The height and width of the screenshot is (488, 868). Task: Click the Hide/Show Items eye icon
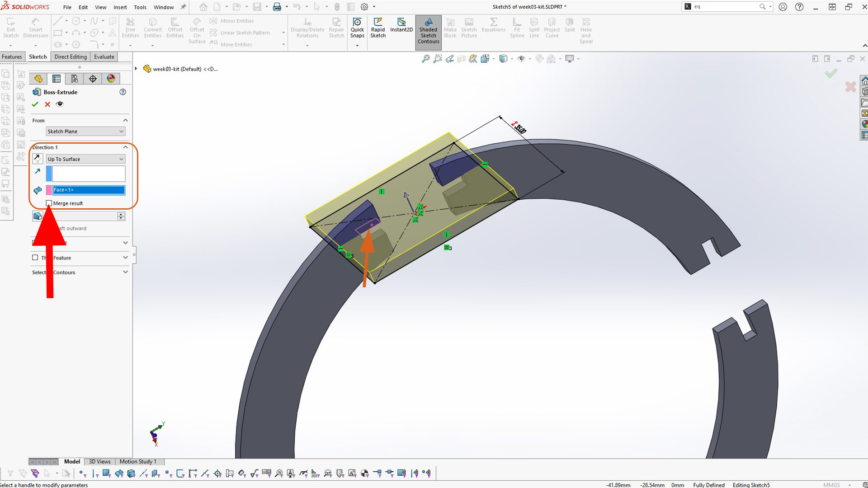point(521,59)
